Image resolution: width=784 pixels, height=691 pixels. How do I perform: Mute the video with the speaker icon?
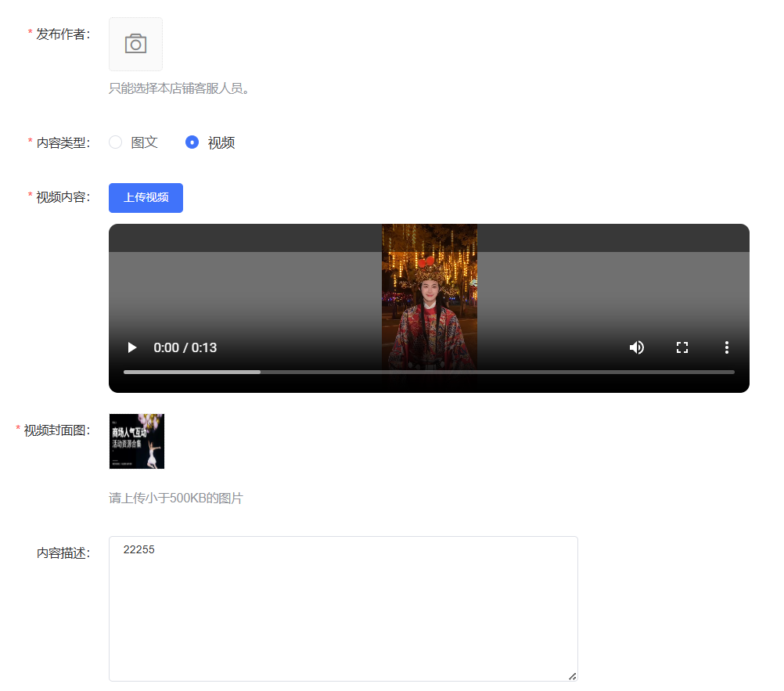click(x=637, y=347)
